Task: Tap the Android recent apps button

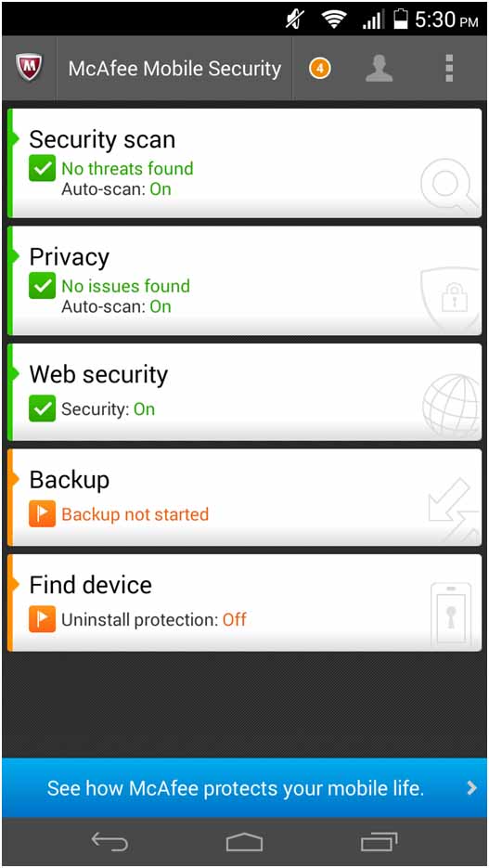Action: (379, 842)
